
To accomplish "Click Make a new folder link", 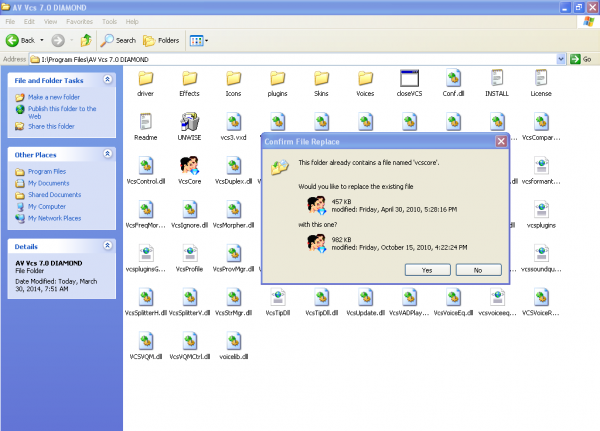I will click(x=55, y=95).
